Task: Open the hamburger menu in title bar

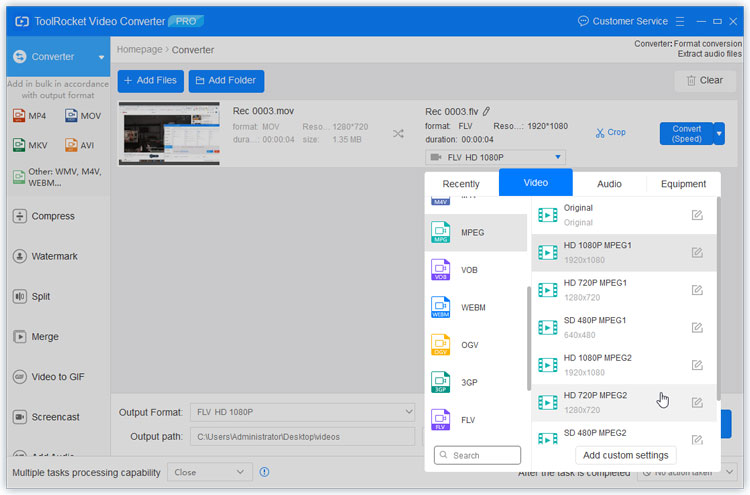Action: click(x=680, y=22)
